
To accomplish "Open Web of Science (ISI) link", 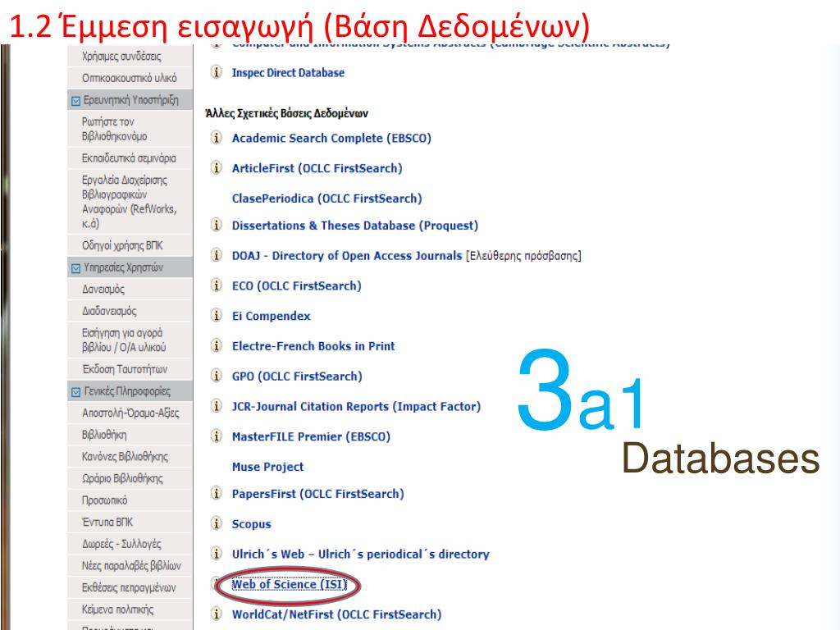I will [x=290, y=584].
